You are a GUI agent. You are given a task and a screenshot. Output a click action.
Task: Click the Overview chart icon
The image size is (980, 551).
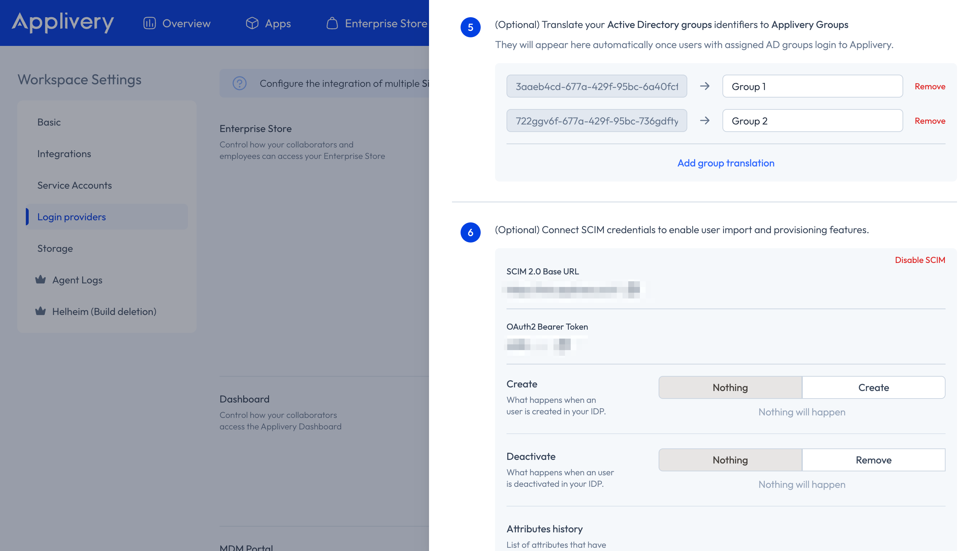click(150, 23)
